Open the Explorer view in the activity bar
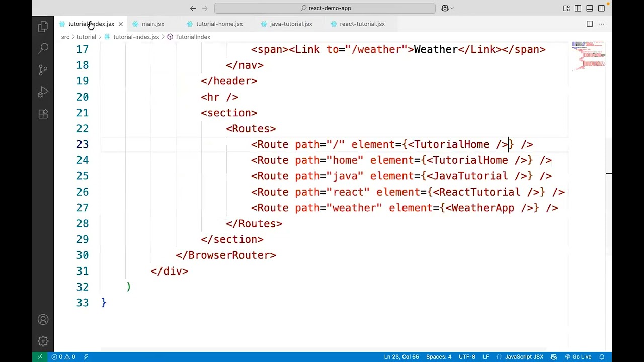The width and height of the screenshot is (644, 362). (43, 26)
